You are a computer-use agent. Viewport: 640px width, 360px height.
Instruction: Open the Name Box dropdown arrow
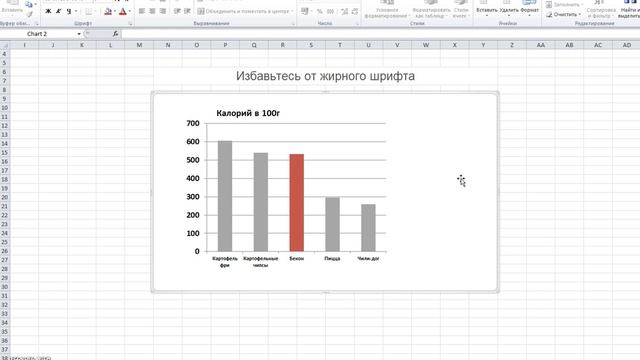click(79, 34)
